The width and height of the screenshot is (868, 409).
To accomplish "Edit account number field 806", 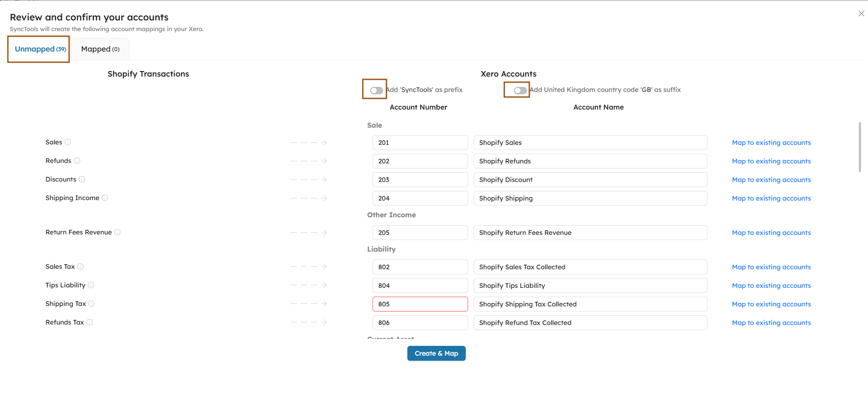I will (x=420, y=323).
